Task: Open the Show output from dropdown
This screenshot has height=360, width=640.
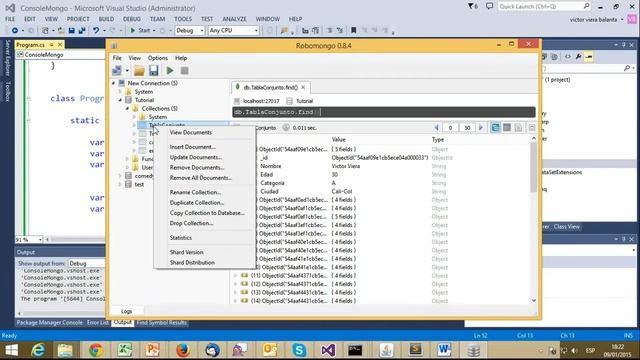Action: (86, 263)
